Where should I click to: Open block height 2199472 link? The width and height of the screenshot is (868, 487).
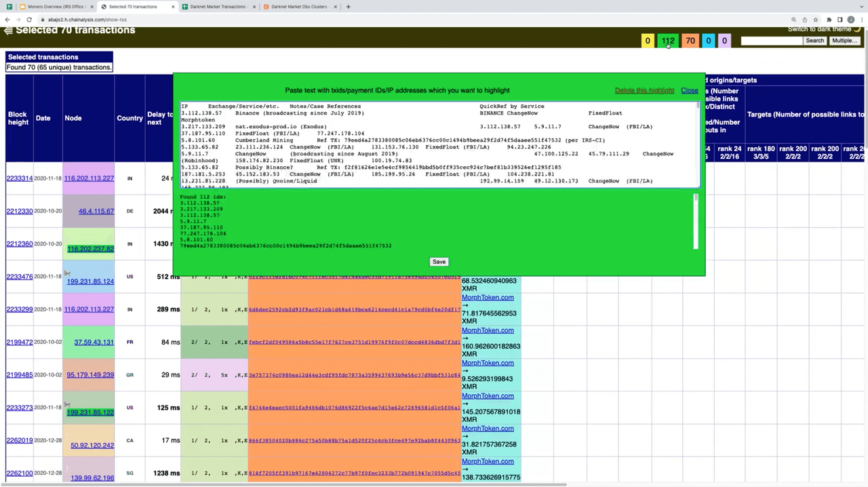pyautogui.click(x=20, y=342)
